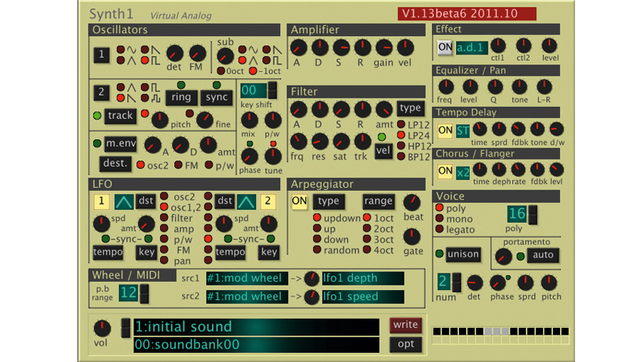The height and width of the screenshot is (362, 644).
Task: Toggle the m.env modulation envelope button
Action: tap(120, 144)
